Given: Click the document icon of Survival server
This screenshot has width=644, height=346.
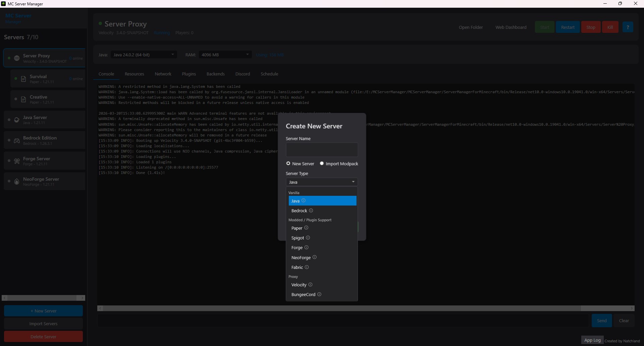Looking at the screenshot, I should click(x=23, y=79).
